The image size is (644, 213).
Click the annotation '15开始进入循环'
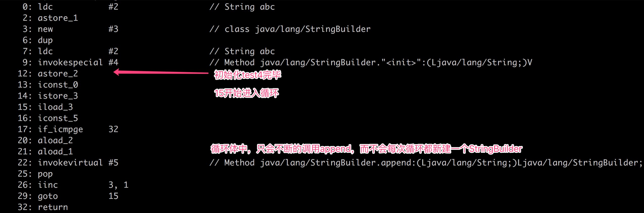click(x=246, y=93)
